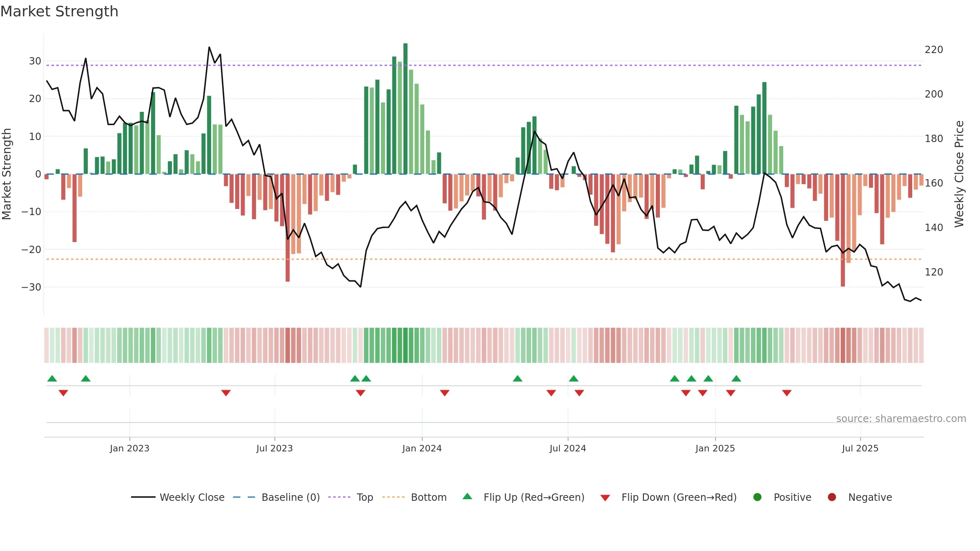Click the first flip-up marker at chart start
980x551 pixels.
pyautogui.click(x=52, y=378)
